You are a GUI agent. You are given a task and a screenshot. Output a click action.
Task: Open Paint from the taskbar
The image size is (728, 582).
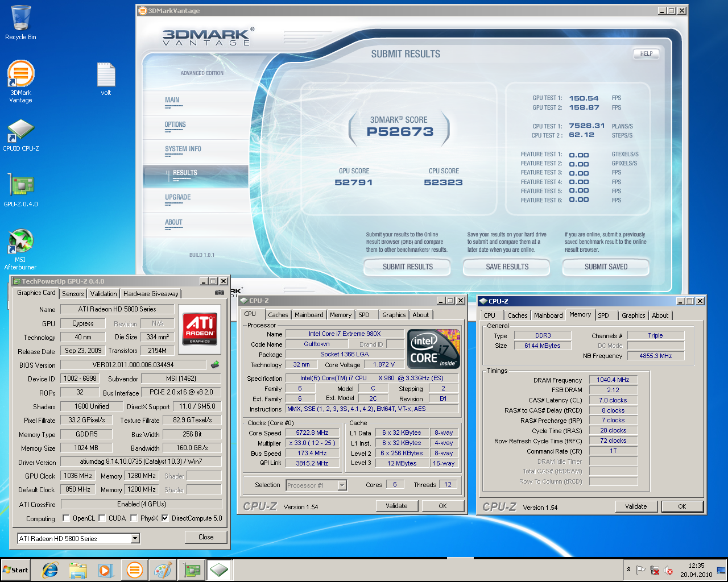click(163, 570)
